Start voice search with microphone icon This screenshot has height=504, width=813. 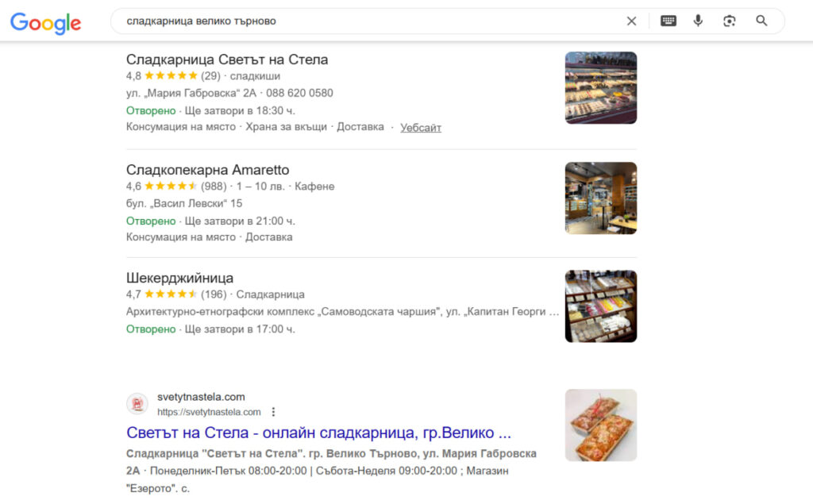coord(698,21)
